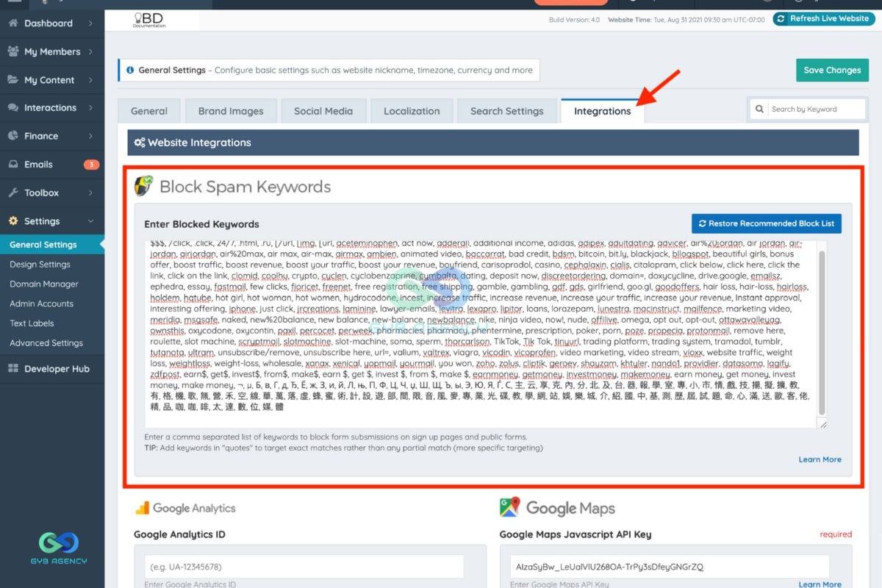Screen dimensions: 882x588
Task: Switch to the Brand Images tab
Action: coord(231,111)
